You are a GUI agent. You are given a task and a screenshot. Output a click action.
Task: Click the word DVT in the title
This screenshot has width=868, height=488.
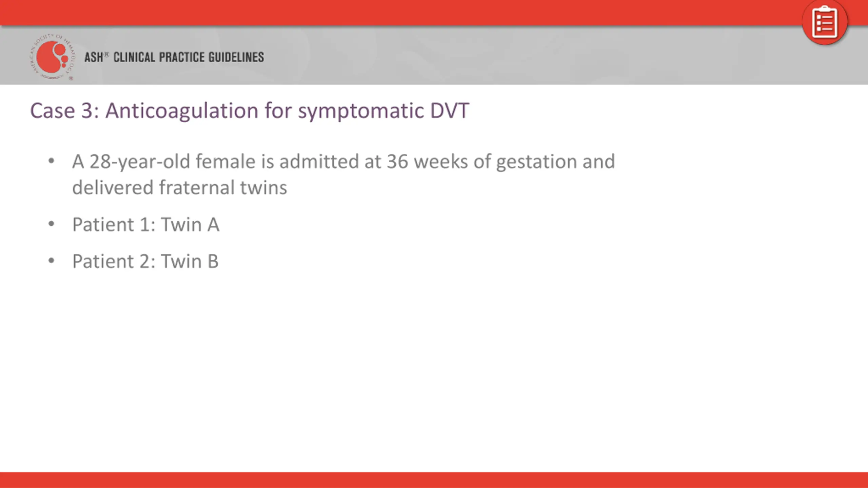point(450,110)
